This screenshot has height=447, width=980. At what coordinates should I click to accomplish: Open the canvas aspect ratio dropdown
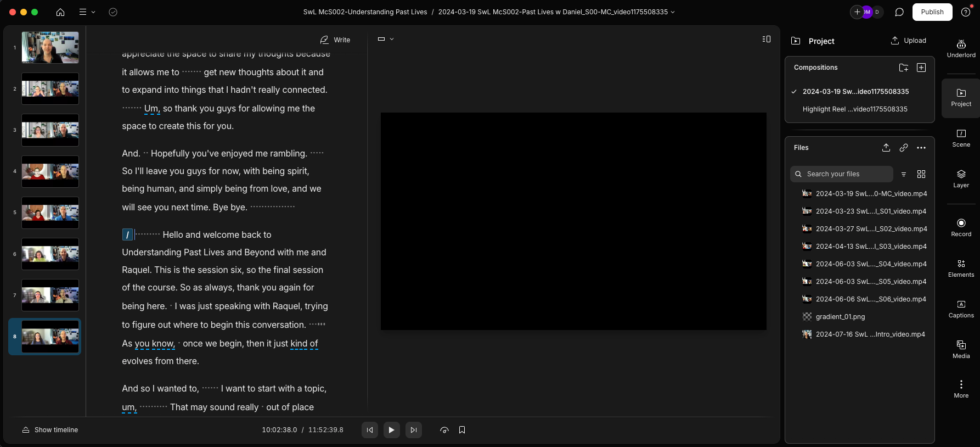point(386,39)
